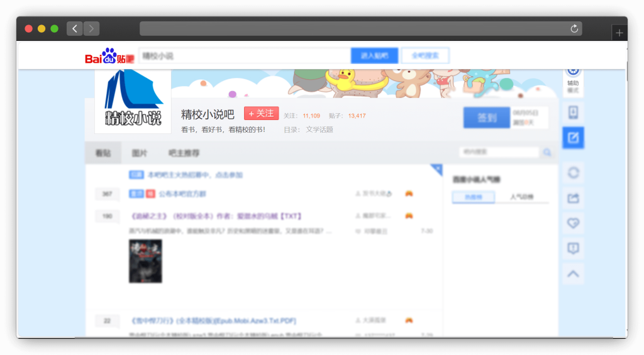This screenshot has height=355, width=644.
Task: Select the 看贴 tab
Action: coord(103,153)
